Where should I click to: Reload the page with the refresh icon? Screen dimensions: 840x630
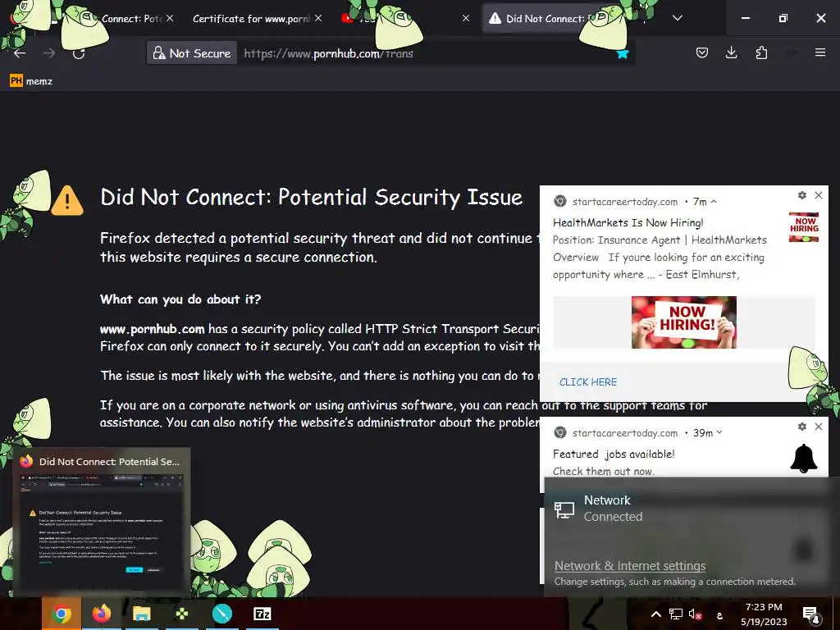pos(79,53)
